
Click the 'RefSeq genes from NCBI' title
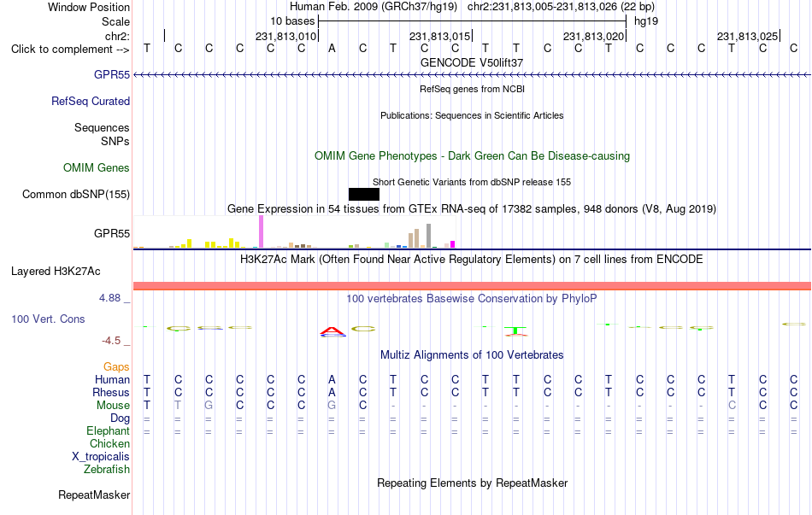click(x=473, y=89)
